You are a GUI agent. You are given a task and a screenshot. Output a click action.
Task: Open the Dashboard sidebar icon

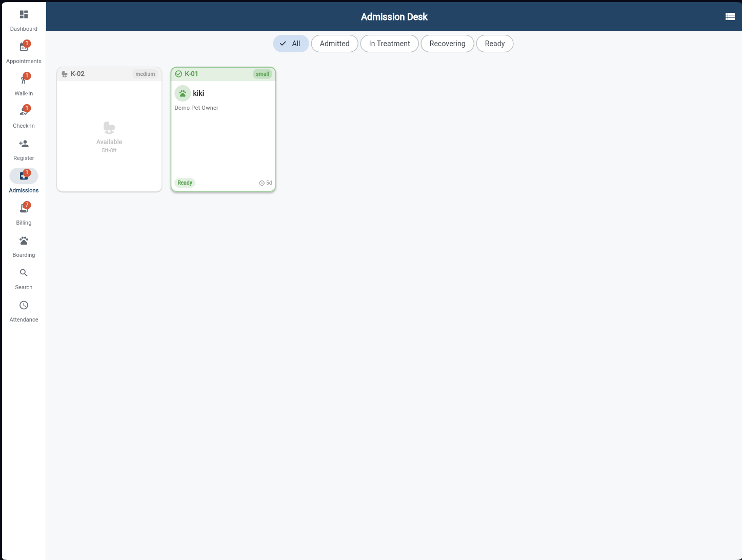(24, 15)
